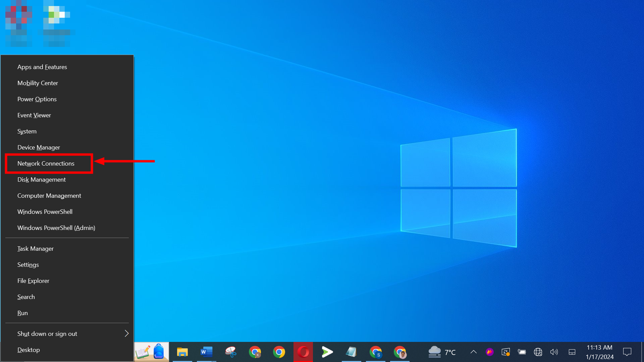
Task: Open the Chrome profile marked with K
Action: (255, 352)
